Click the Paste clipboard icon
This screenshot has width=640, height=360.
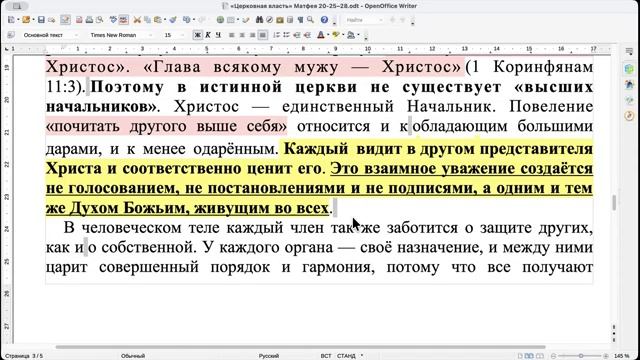[157, 20]
